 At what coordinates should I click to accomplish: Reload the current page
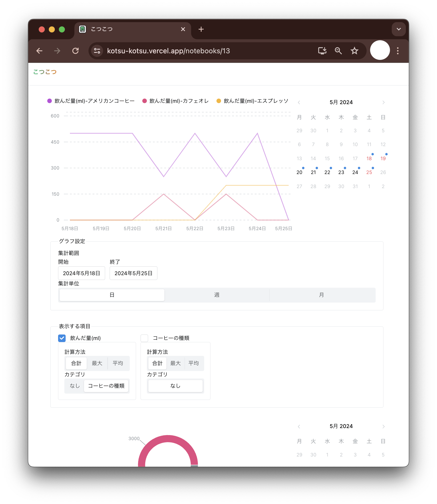pyautogui.click(x=75, y=51)
